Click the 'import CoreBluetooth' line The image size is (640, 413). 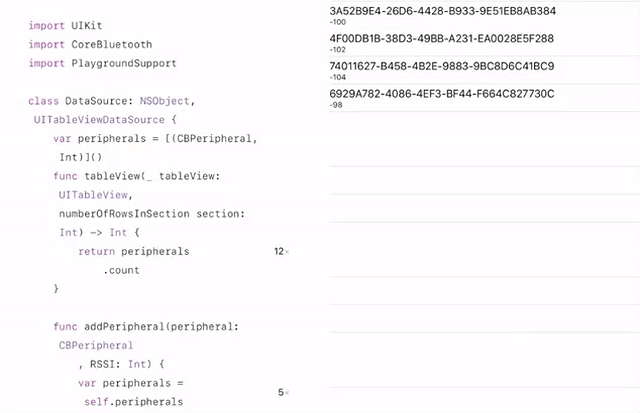tap(90, 45)
